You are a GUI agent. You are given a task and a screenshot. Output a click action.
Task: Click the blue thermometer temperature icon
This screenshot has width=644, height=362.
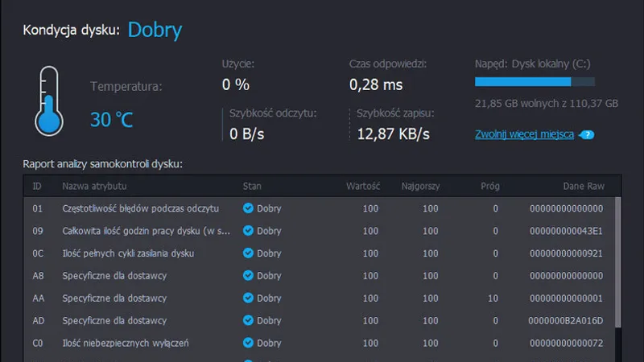(48, 101)
